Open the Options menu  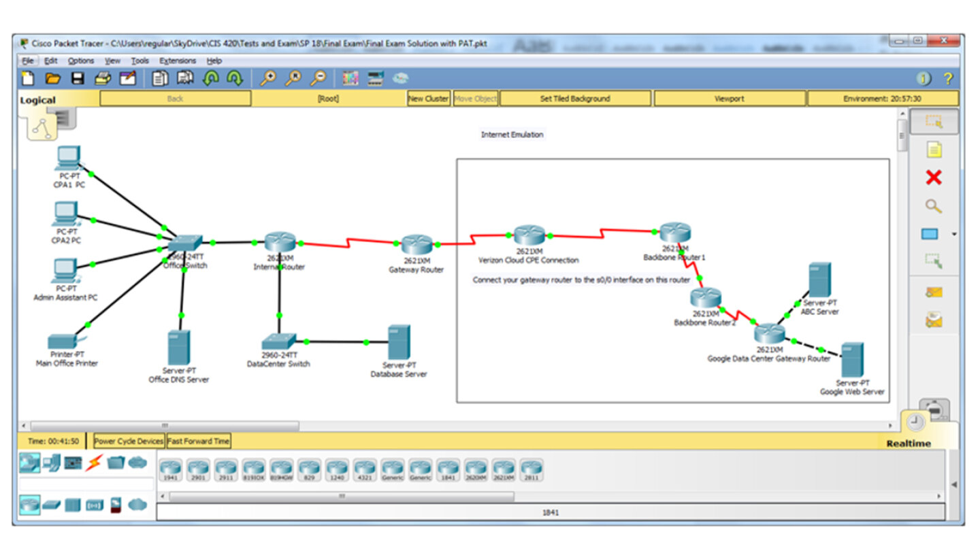[81, 61]
